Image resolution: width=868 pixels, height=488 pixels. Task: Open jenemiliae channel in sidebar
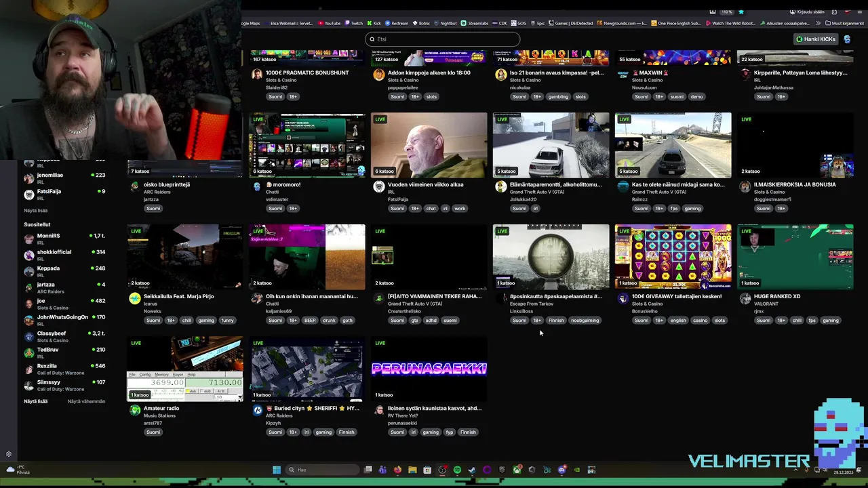pyautogui.click(x=65, y=178)
